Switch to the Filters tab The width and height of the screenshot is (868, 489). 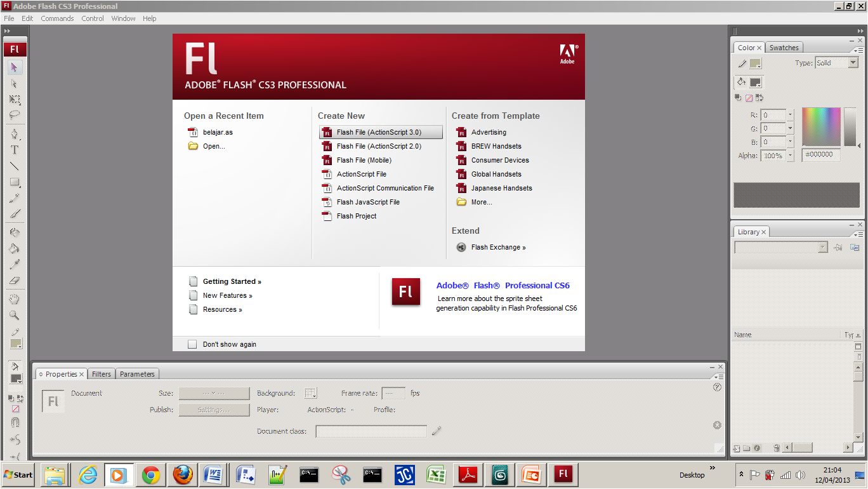(102, 374)
